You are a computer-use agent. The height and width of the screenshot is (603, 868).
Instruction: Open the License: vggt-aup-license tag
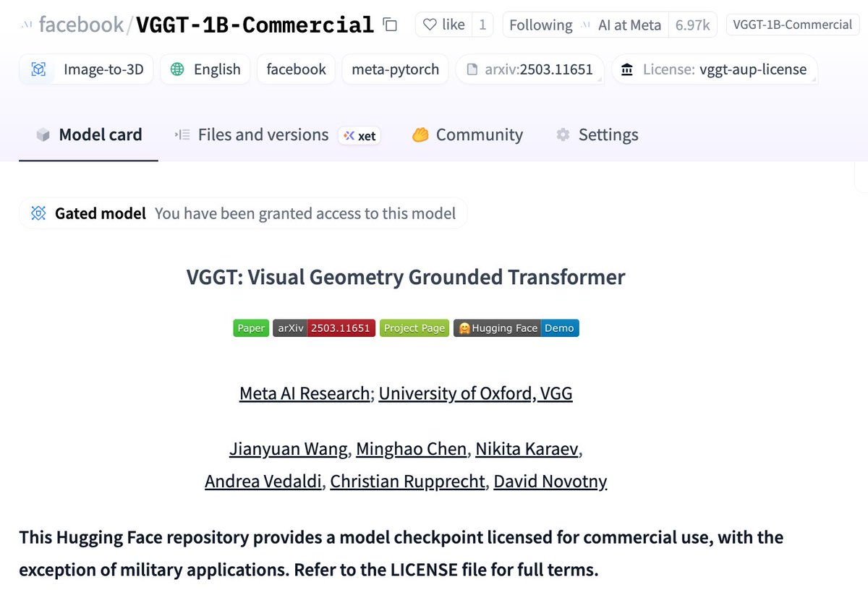715,69
